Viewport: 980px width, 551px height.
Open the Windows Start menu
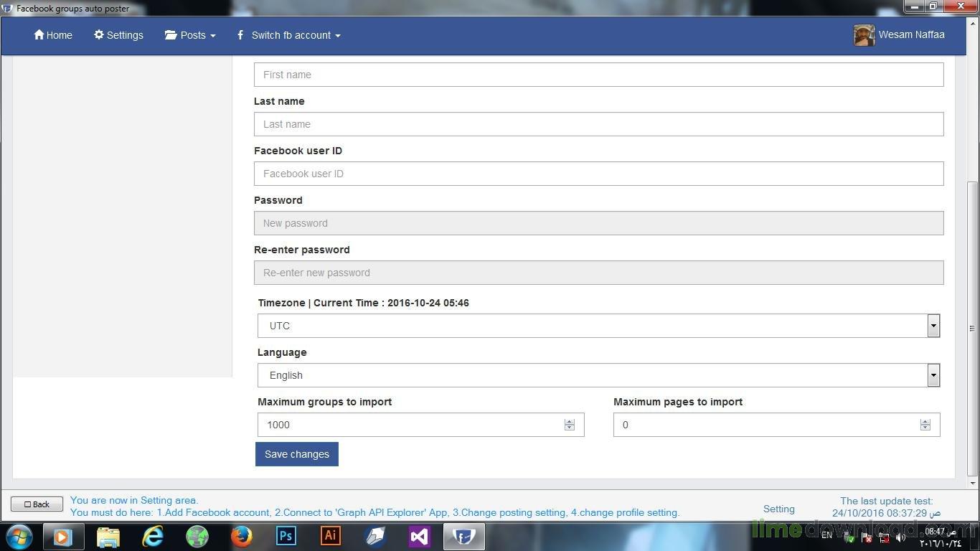[19, 536]
